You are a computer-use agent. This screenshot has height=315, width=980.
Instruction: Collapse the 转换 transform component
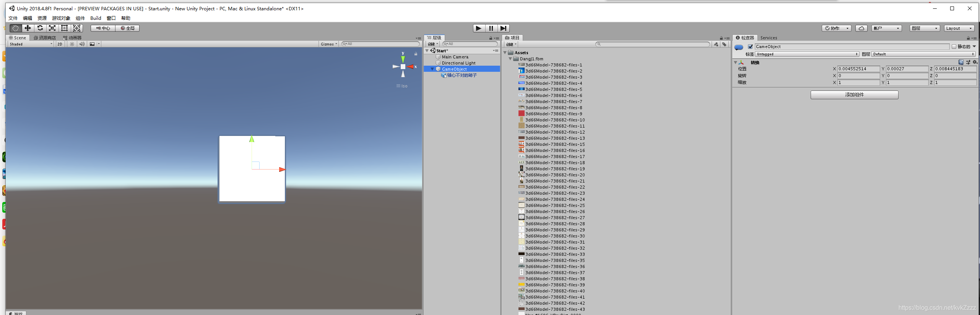(x=735, y=63)
